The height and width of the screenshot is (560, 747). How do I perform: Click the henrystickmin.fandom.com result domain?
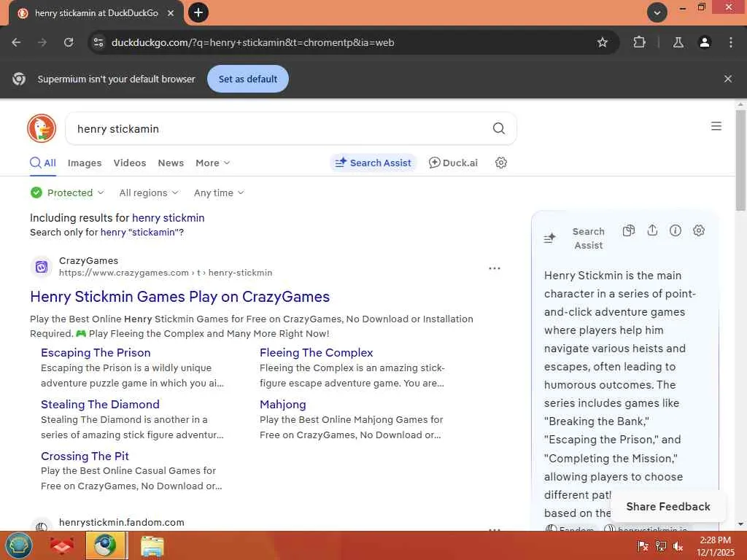click(122, 522)
